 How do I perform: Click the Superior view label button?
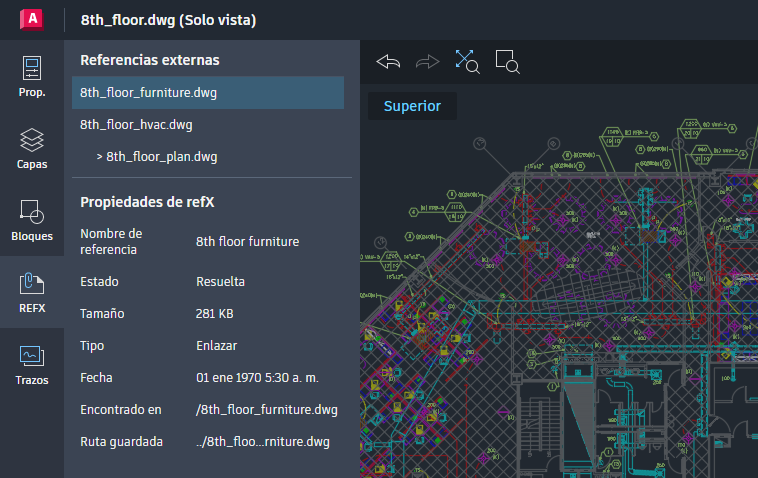coord(412,106)
